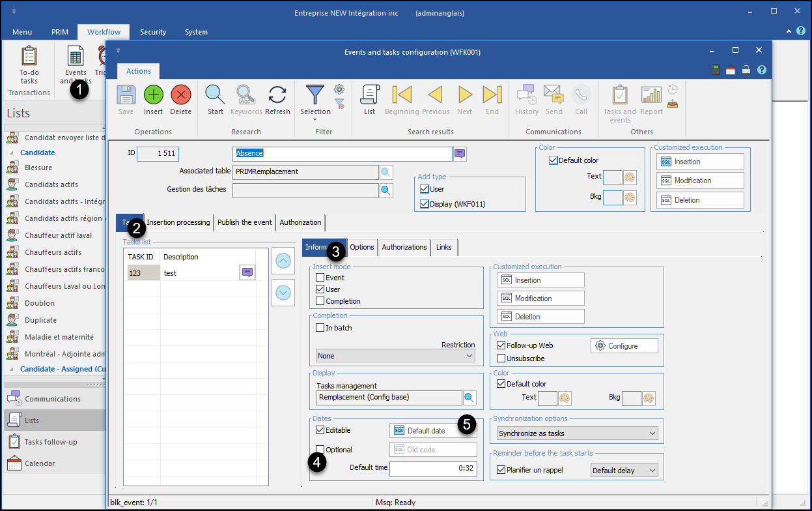Pick top Text color palette button
Viewport: 812px width, 511px height.
pos(630,178)
